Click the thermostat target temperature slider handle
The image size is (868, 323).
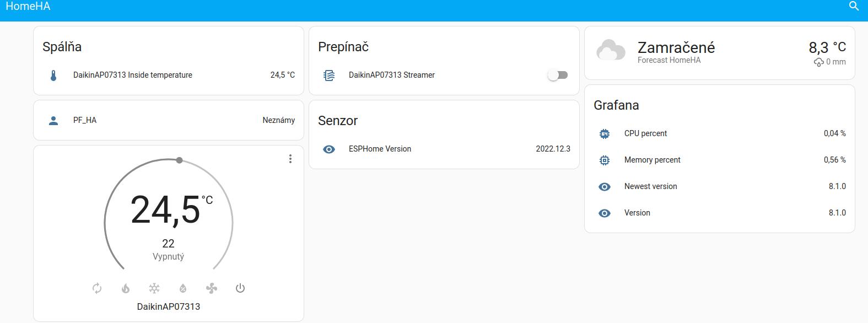179,160
